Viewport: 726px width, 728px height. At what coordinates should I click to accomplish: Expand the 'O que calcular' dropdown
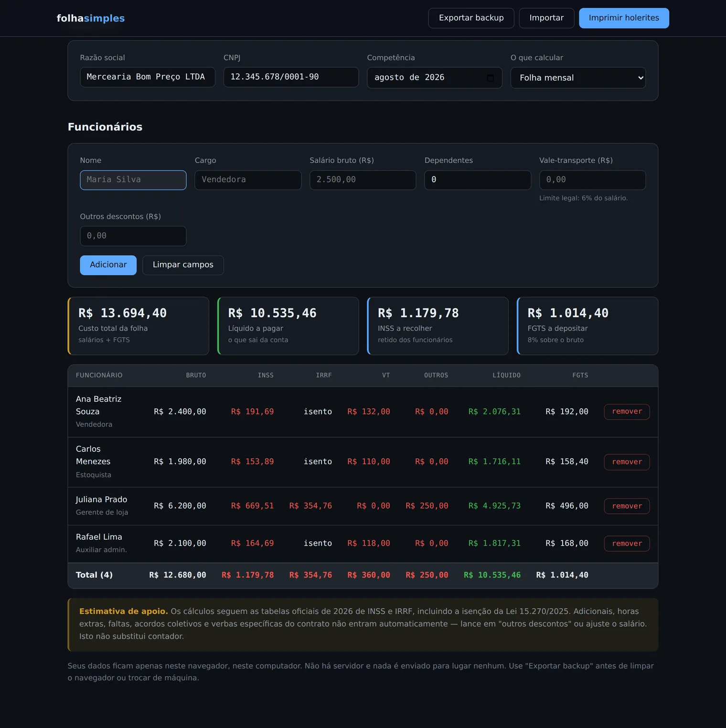point(578,78)
